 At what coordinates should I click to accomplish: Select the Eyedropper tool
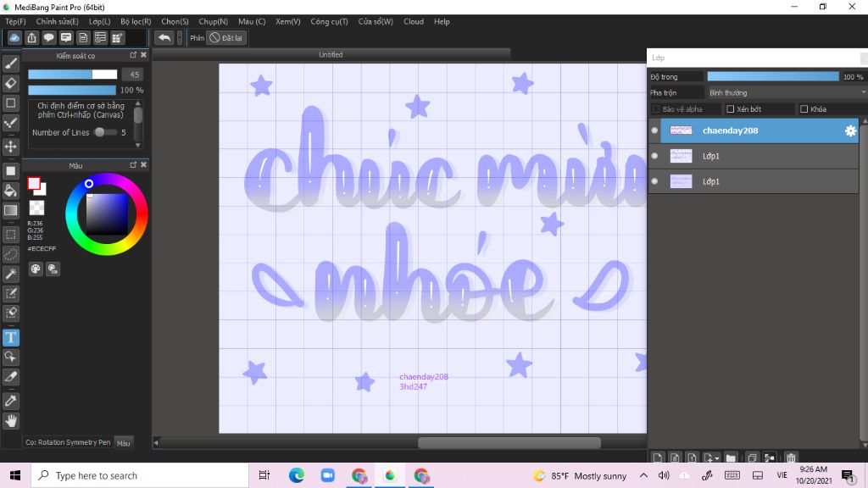tap(10, 401)
